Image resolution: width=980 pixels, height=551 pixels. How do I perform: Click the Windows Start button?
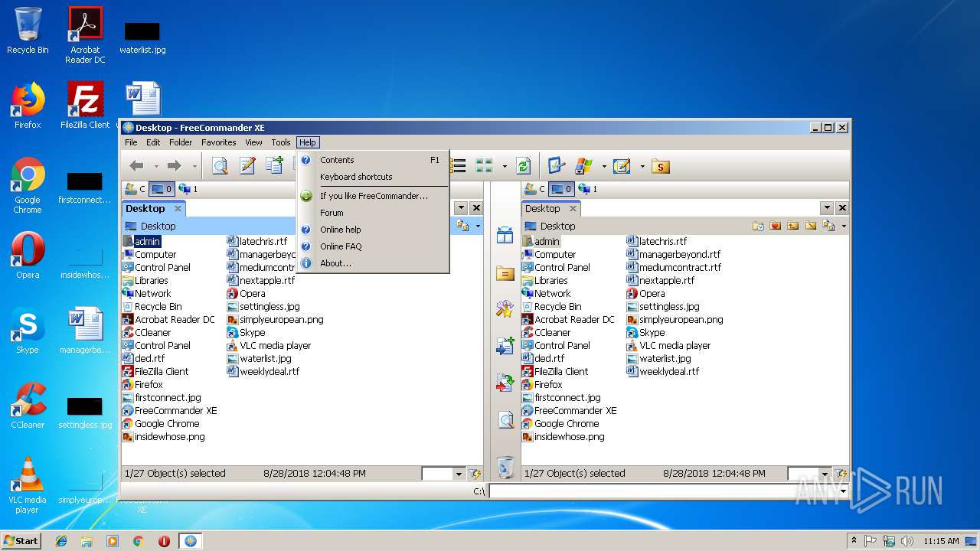21,540
